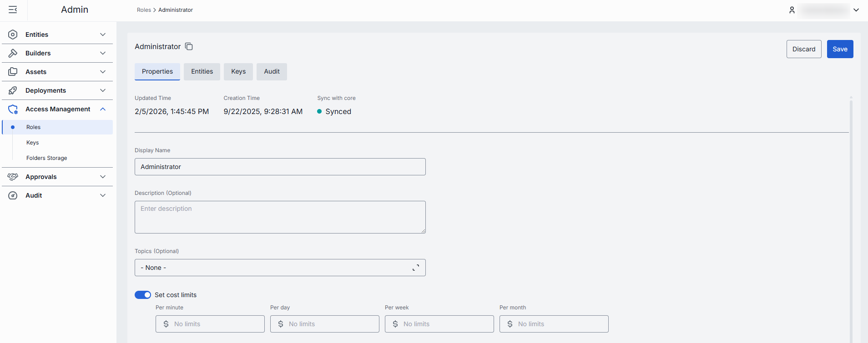This screenshot has height=343, width=868.
Task: Disable the Set cost limits toggle
Action: [x=142, y=295]
